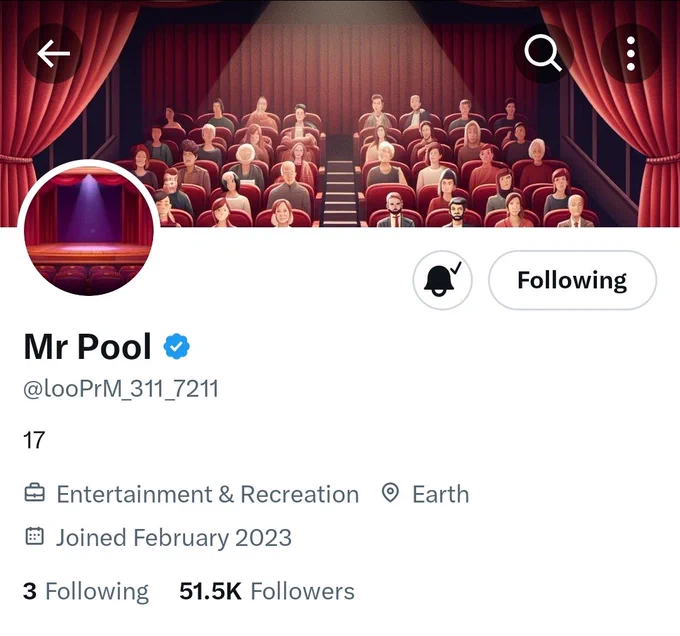This screenshot has width=680, height=636.
Task: Open the search magnifier icon
Action: tap(543, 53)
